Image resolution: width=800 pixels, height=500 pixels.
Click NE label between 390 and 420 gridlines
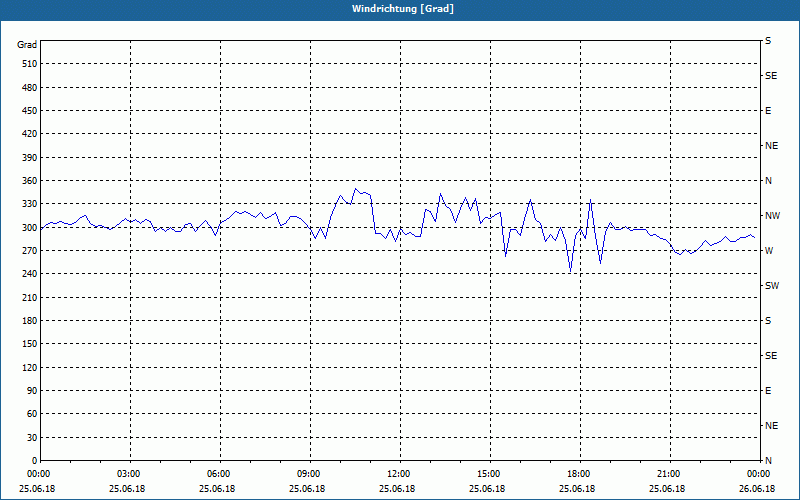click(771, 146)
